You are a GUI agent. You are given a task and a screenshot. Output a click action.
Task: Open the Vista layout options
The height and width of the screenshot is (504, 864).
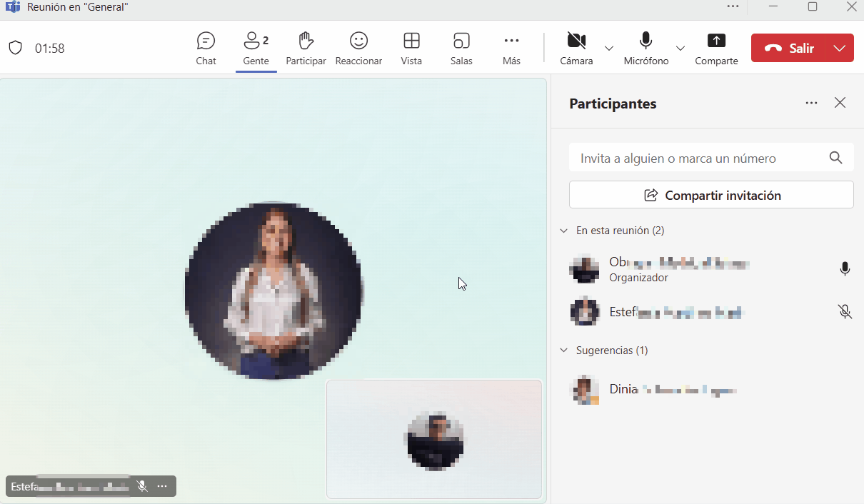(x=411, y=48)
